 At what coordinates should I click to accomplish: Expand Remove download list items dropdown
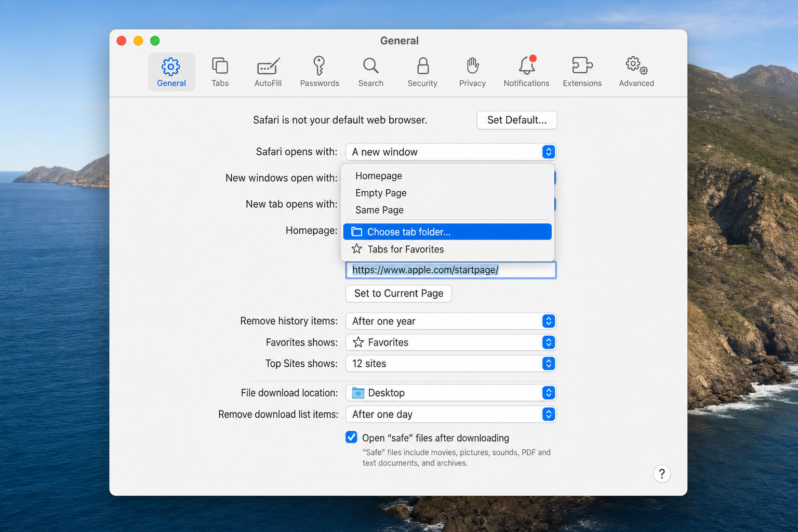pos(451,414)
